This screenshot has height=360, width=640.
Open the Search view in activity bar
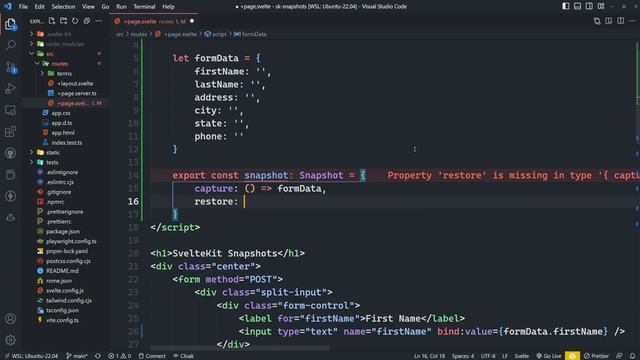(11, 45)
